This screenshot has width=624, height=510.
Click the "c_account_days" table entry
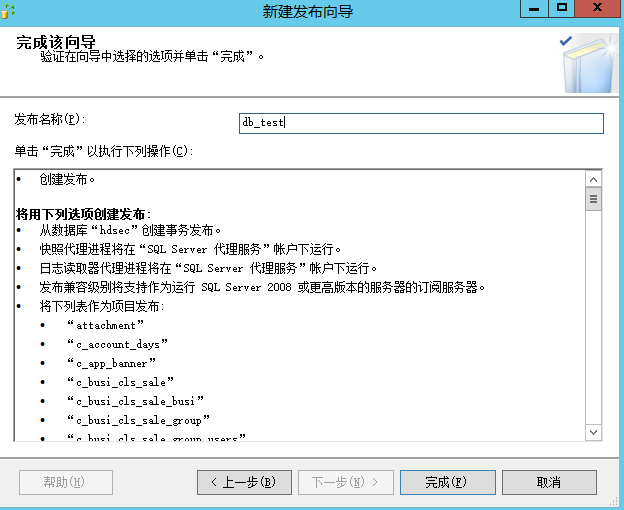coord(117,344)
